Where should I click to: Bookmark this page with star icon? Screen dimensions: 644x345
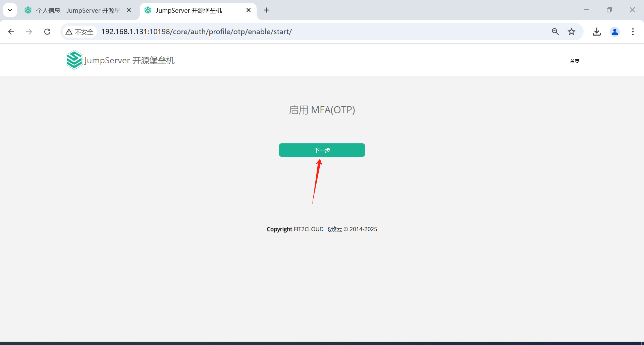572,31
